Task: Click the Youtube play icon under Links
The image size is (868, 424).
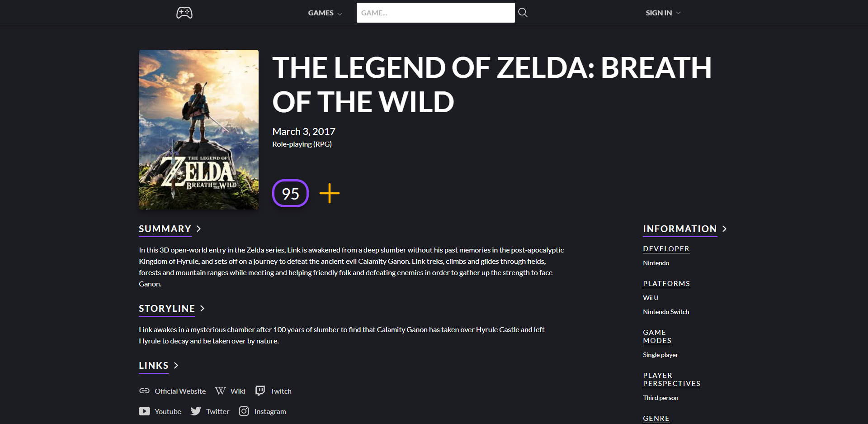Action: [144, 411]
